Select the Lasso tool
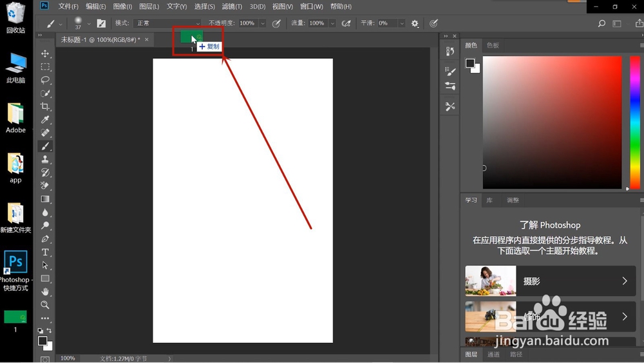Viewport: 644px width, 363px height. (45, 80)
